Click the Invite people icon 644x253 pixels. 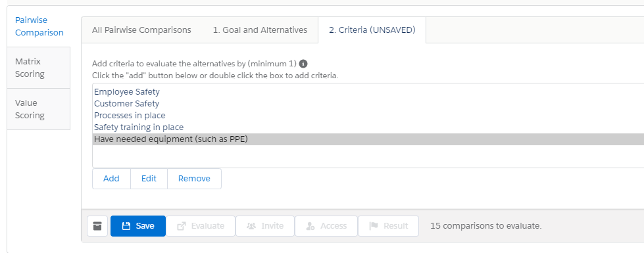pyautogui.click(x=251, y=226)
